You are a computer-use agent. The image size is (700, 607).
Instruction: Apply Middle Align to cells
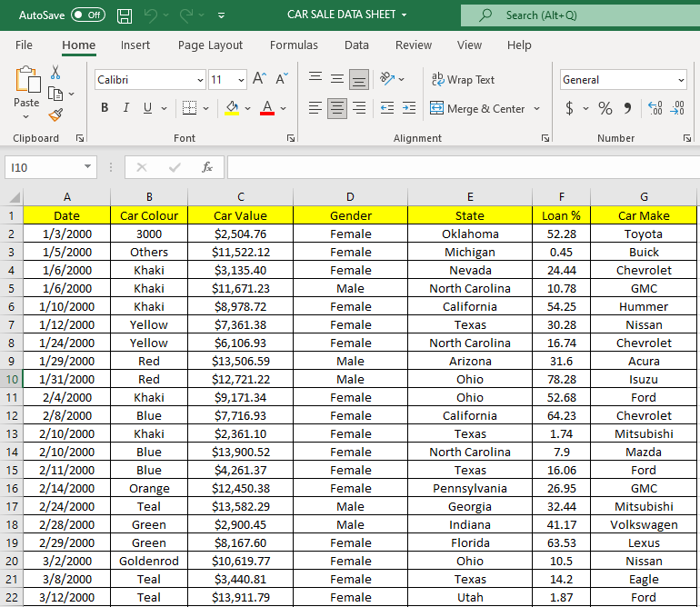point(337,79)
